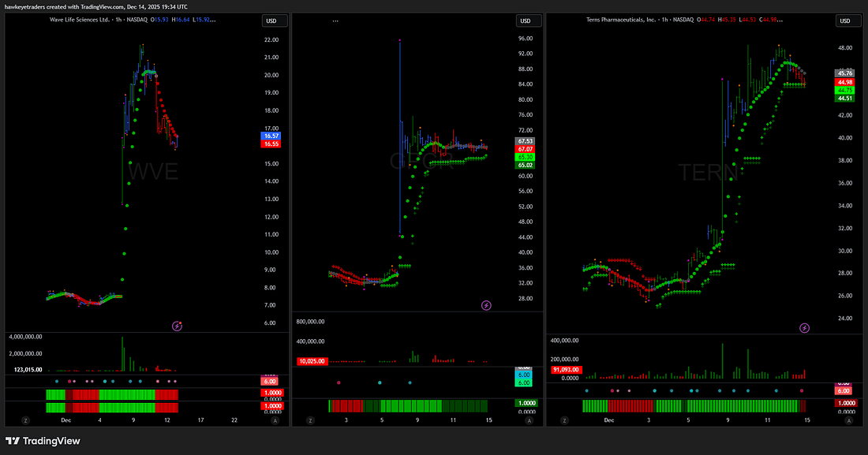
Task: Click the red 10,025.00 volume label
Action: pos(312,361)
